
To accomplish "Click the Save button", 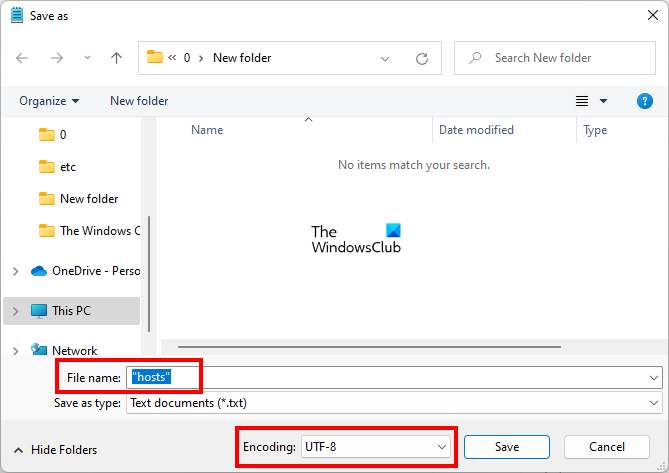I will [507, 446].
